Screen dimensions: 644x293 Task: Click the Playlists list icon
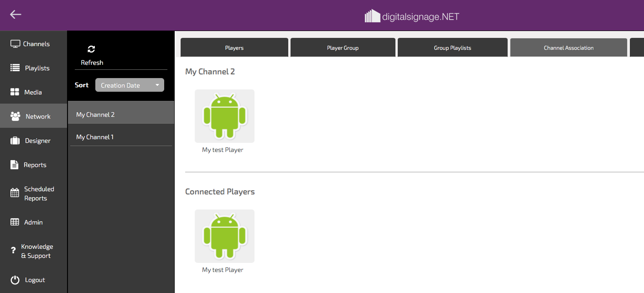point(16,68)
